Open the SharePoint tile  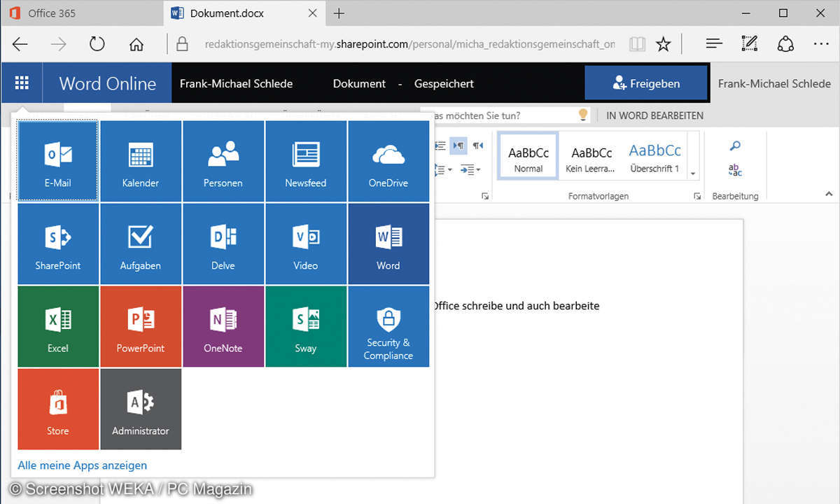[58, 244]
